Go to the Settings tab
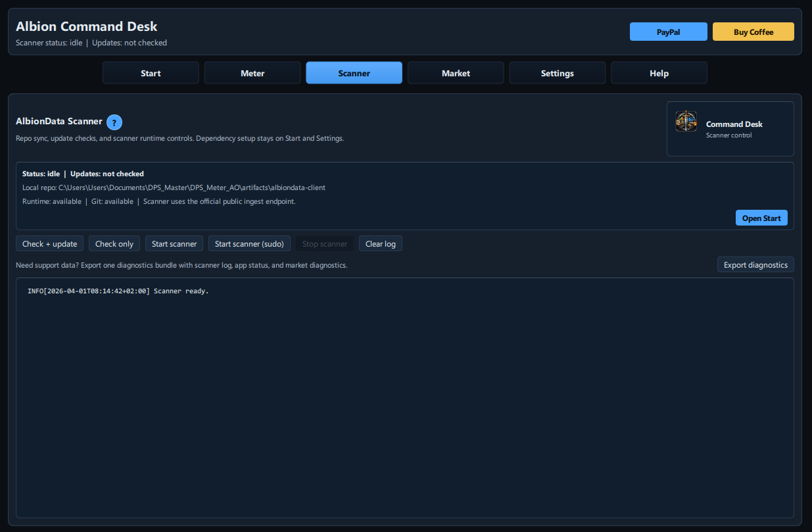 (x=557, y=72)
